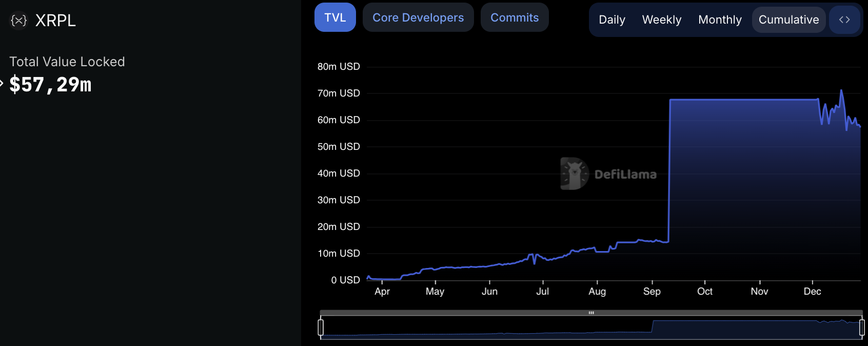This screenshot has height=346, width=868.
Task: Choose the Weekly interval
Action: [662, 20]
